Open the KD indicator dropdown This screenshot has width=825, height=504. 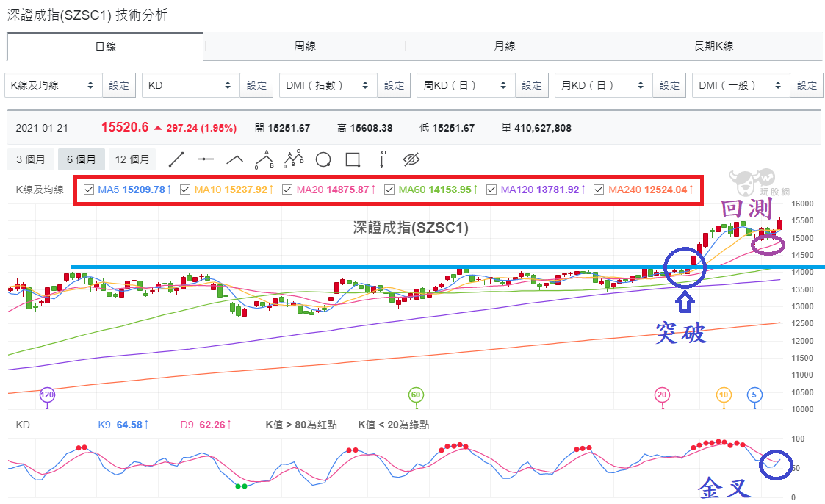pyautogui.click(x=190, y=85)
